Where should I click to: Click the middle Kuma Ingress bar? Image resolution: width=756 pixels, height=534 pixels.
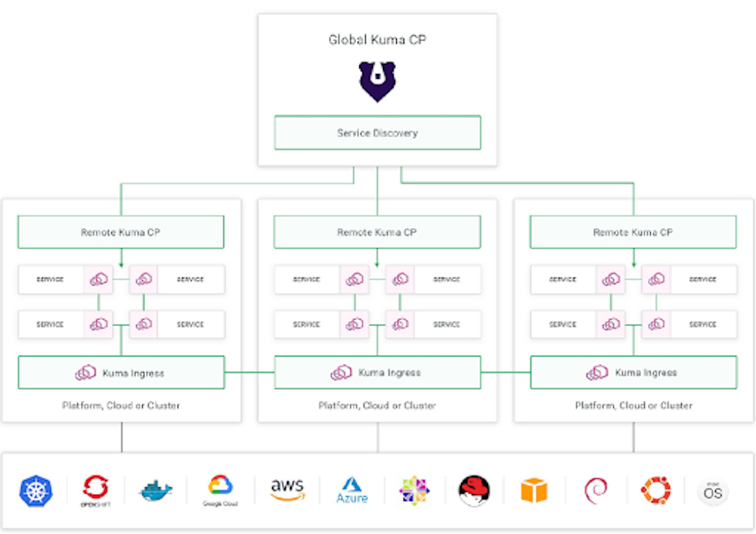[377, 371]
